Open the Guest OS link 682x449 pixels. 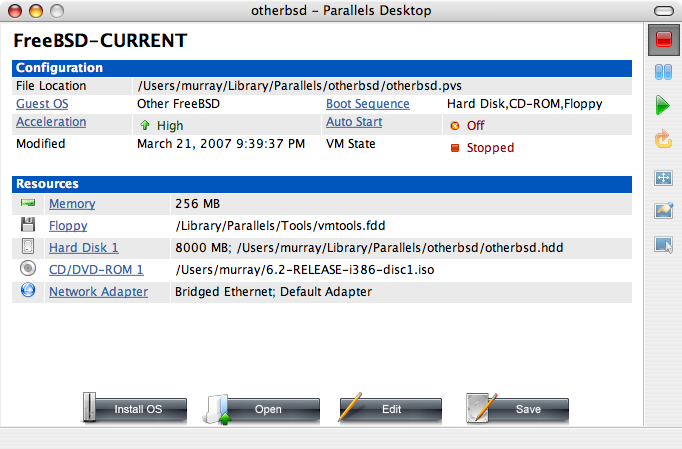(42, 104)
